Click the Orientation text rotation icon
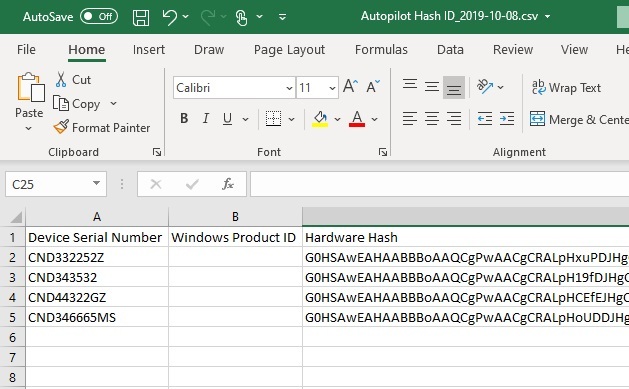Viewport: 629px width, 389px height. pos(485,87)
